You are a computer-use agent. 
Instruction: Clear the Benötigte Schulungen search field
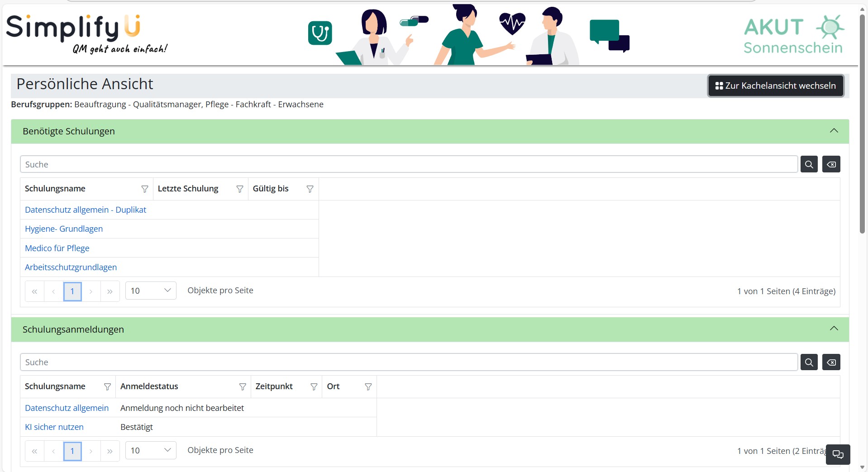click(x=831, y=164)
